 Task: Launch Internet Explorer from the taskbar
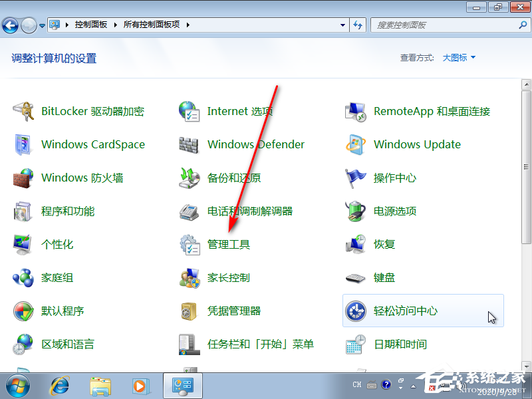60,386
